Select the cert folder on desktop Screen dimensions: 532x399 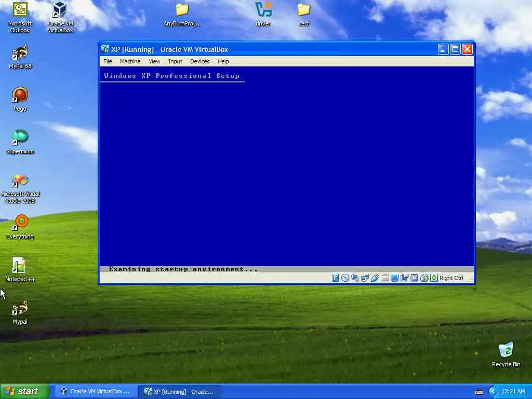point(304,15)
